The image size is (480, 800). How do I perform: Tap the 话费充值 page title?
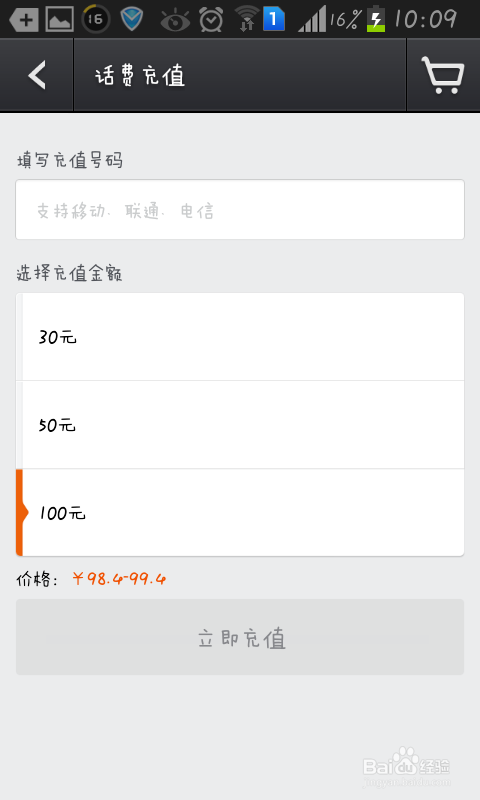point(140,76)
